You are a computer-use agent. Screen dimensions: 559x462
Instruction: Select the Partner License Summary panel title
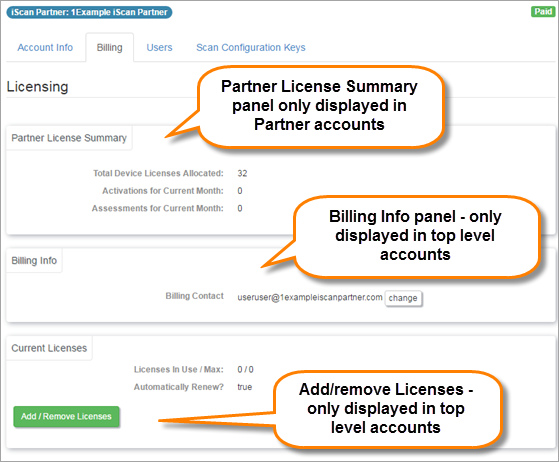[x=69, y=138]
